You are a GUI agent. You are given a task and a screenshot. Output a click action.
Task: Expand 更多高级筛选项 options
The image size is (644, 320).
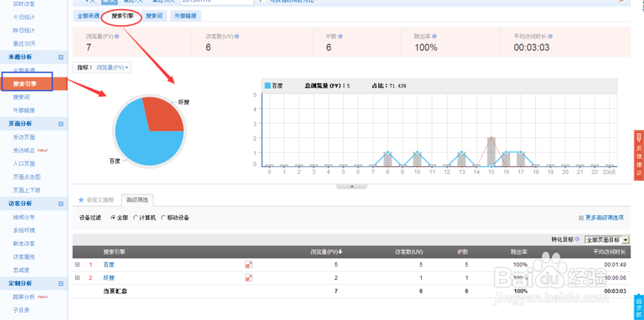pyautogui.click(x=601, y=218)
